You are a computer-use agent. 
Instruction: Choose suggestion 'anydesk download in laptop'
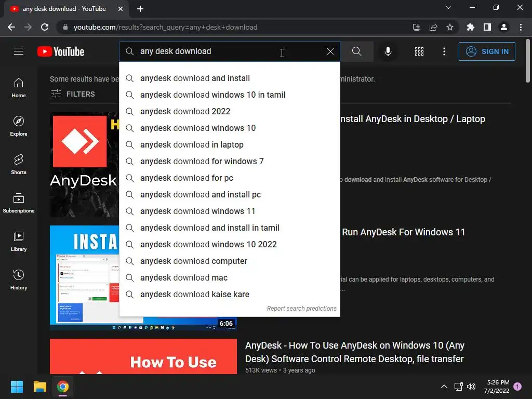point(229,144)
